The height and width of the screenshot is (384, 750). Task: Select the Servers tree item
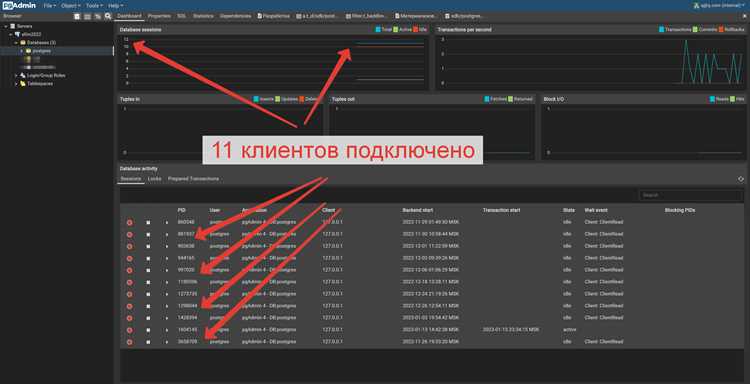(x=24, y=26)
